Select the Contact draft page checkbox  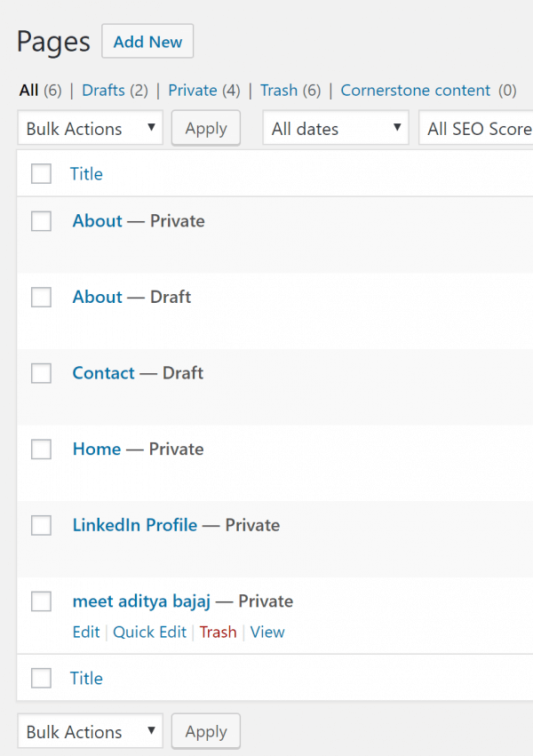[x=41, y=374]
